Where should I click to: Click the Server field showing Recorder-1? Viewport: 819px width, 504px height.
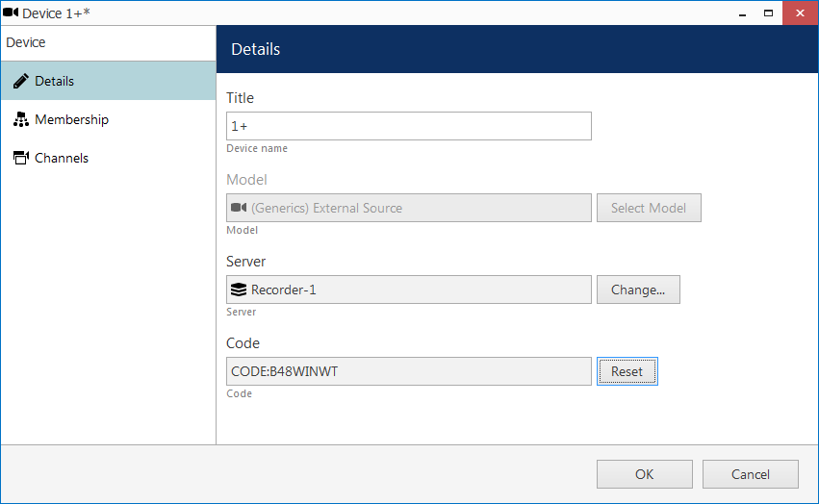coord(409,290)
